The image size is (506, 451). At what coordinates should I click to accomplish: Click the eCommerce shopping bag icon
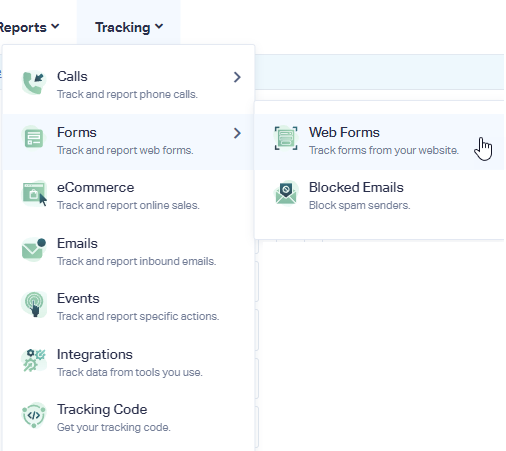[34, 193]
